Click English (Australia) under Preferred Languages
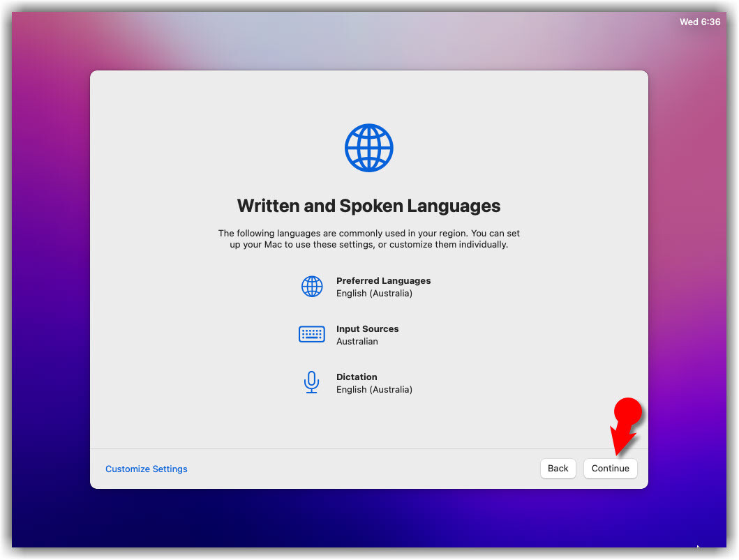 pos(374,294)
